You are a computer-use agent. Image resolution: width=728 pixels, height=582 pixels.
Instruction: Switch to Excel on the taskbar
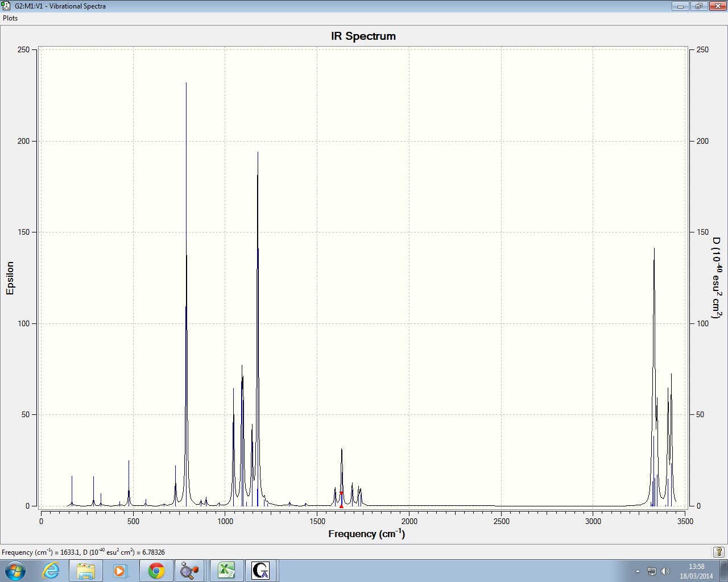(227, 571)
